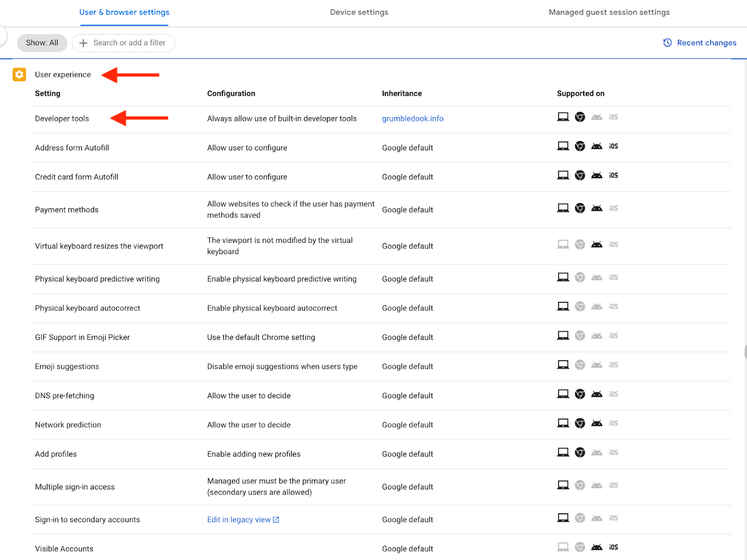Viewport: 747px width, 560px height.
Task: Click external link icon beside Edit in legacy view
Action: click(x=276, y=520)
